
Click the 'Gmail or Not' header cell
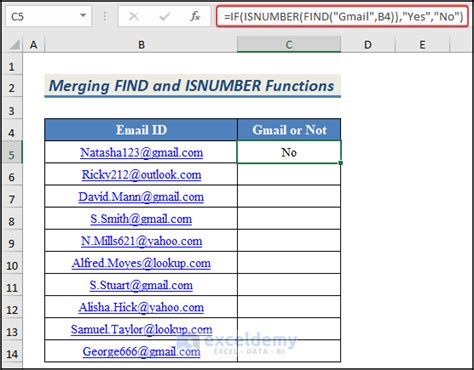[x=289, y=130]
